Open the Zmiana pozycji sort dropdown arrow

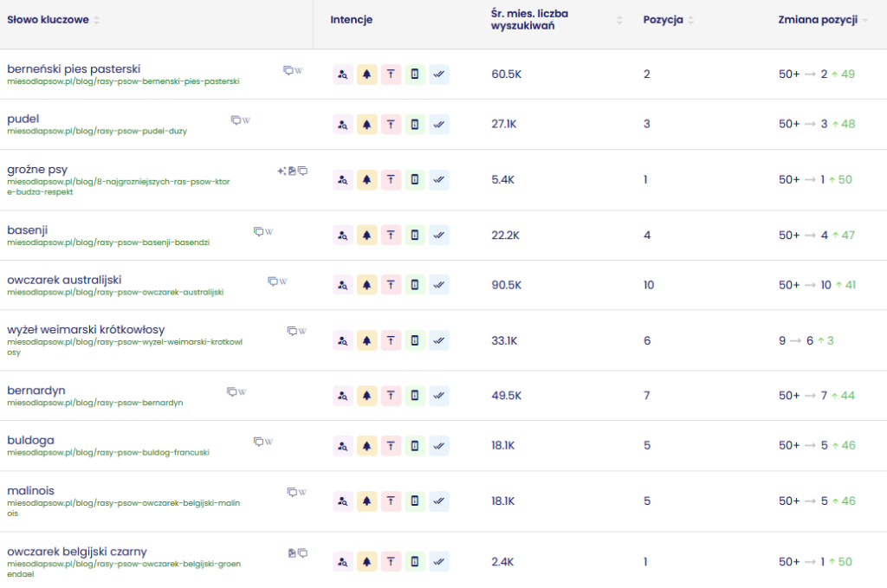pyautogui.click(x=864, y=20)
